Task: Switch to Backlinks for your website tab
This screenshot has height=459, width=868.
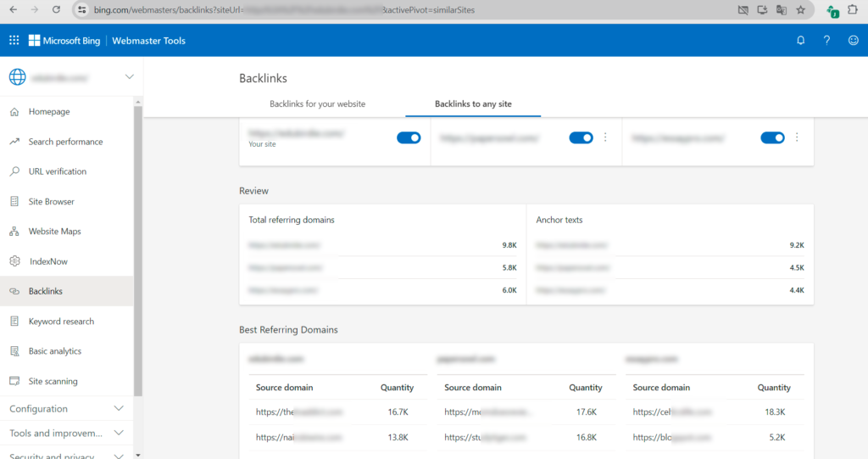Action: click(x=317, y=104)
